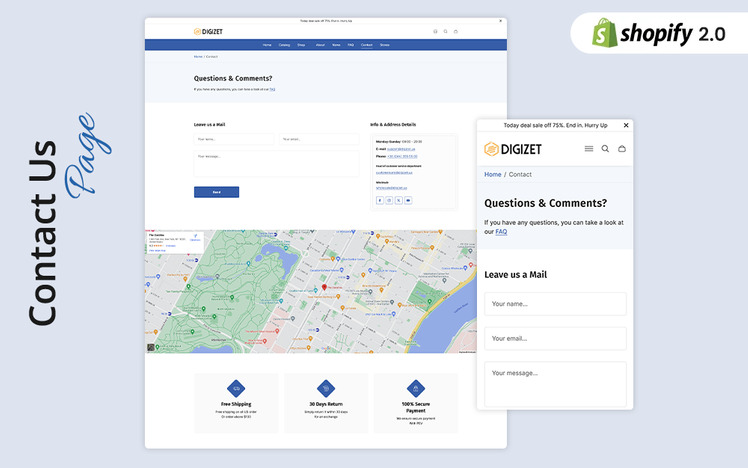
Task: Open the X (Twitter) social icon
Action: click(399, 200)
